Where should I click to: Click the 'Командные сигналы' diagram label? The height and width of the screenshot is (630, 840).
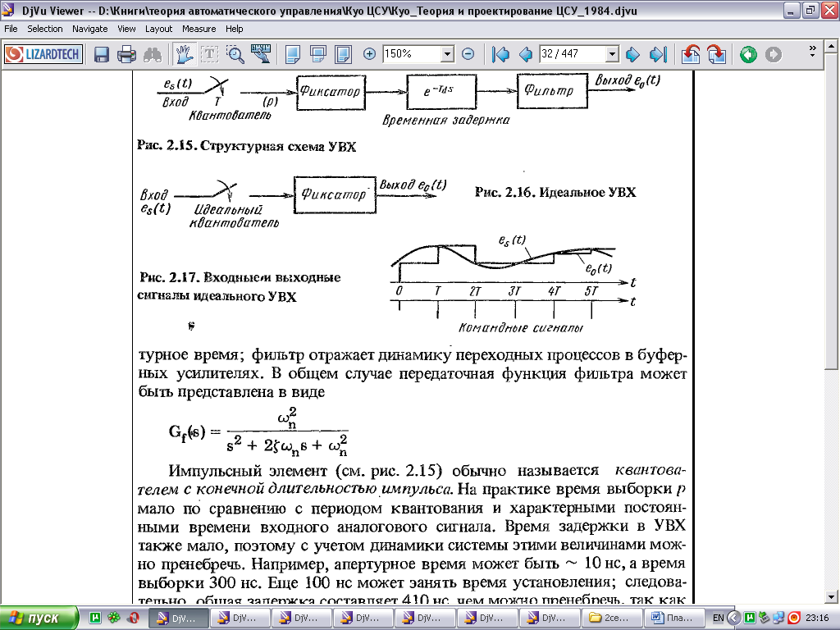point(520,328)
